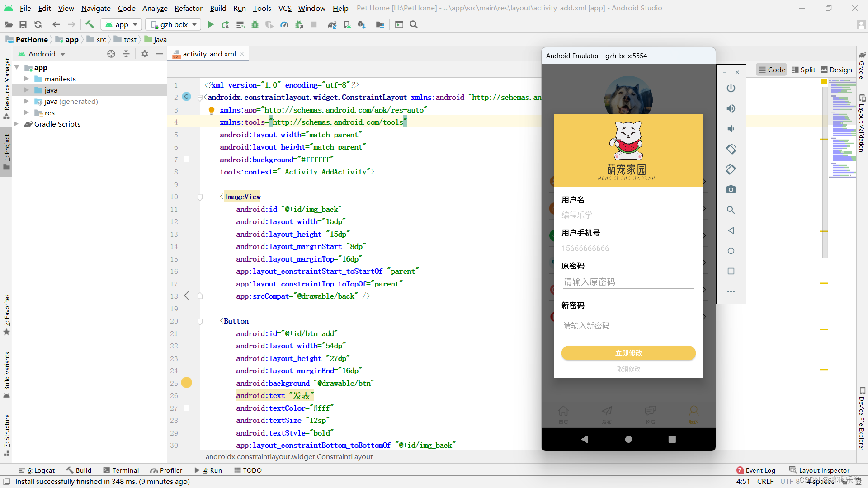Image resolution: width=868 pixels, height=488 pixels.
Task: Click the yellow 立即修改 button
Action: (x=628, y=353)
